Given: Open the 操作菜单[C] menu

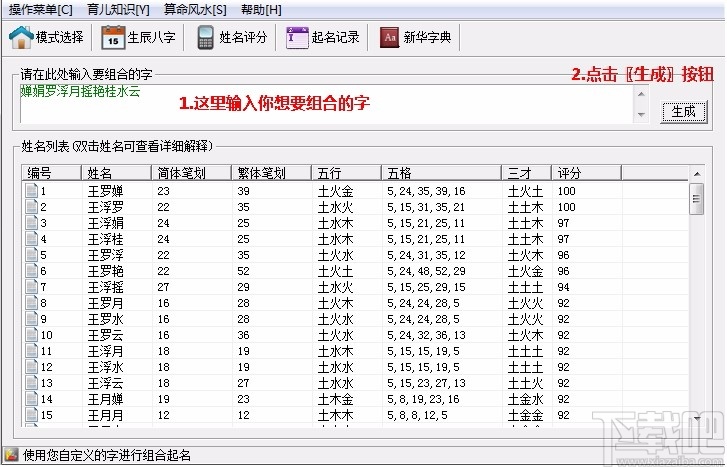Looking at the screenshot, I should coord(41,9).
